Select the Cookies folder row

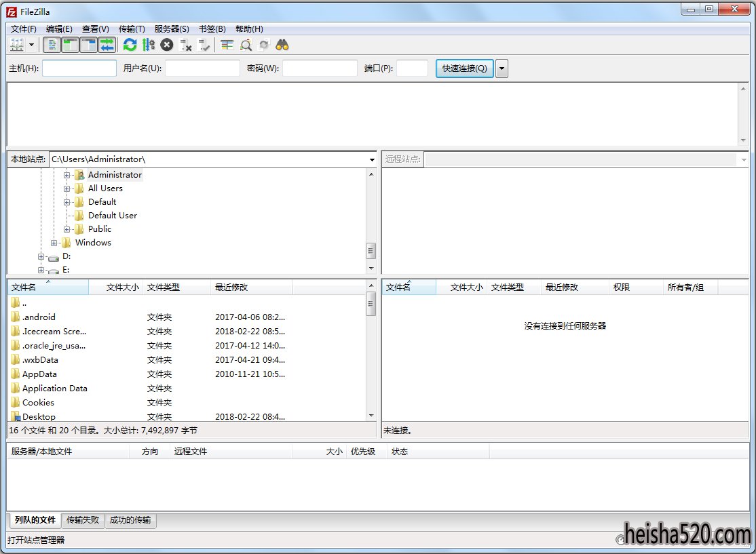[x=187, y=402]
